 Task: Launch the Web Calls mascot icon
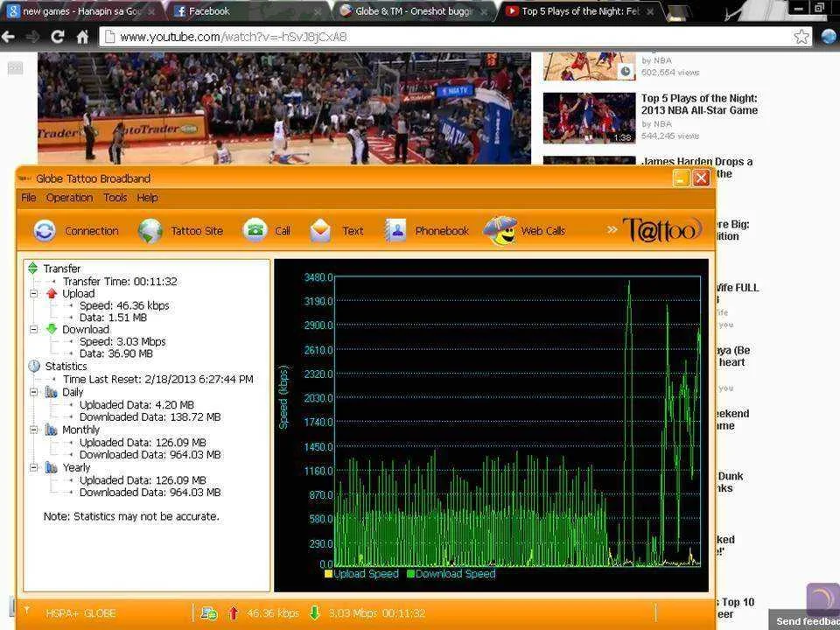(500, 231)
